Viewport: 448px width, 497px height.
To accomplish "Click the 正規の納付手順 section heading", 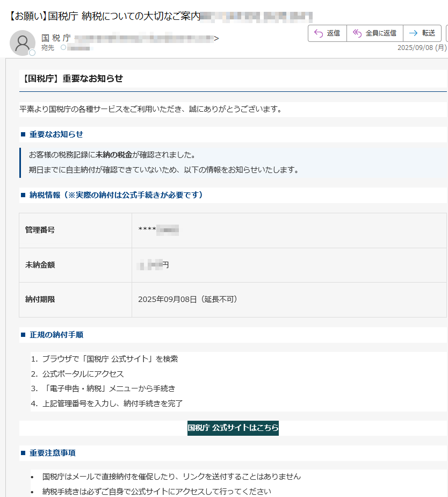I will [56, 335].
